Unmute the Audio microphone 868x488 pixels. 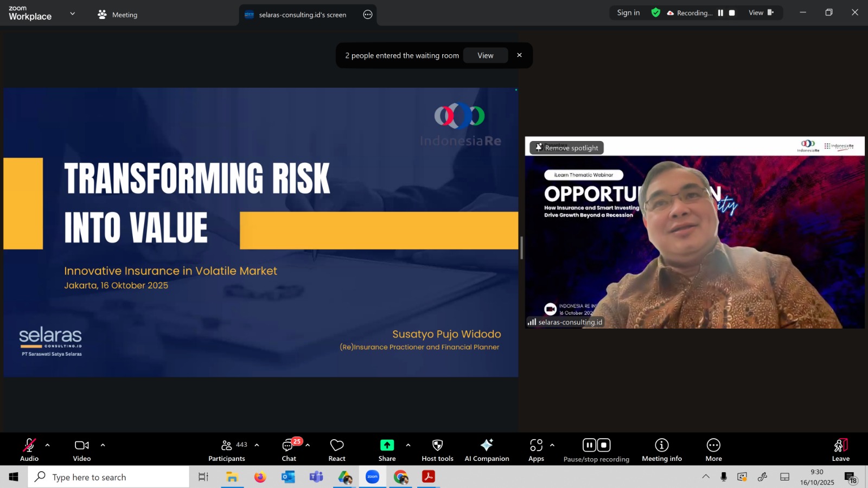coord(29,450)
